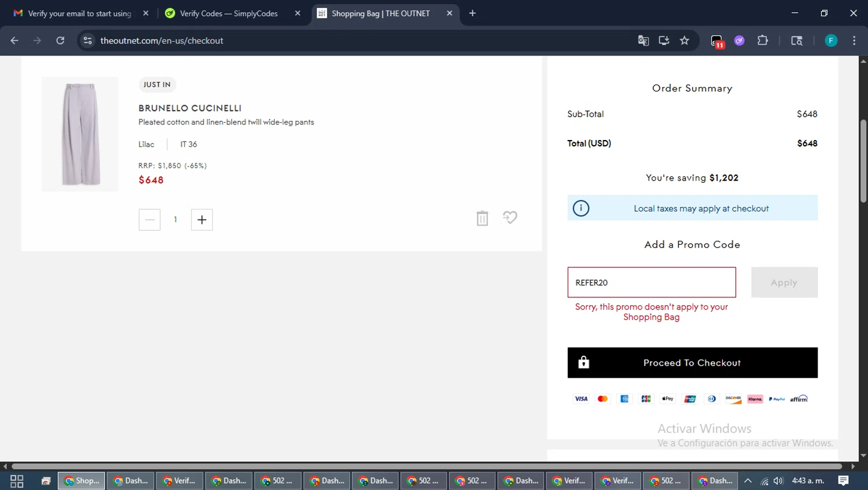Open taskbar network icon
Viewport: 868px width, 490px height.
(764, 481)
